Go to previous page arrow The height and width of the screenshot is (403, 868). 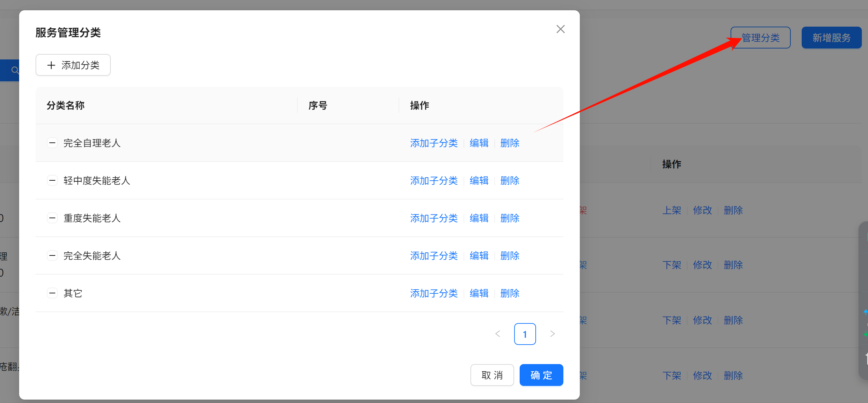497,334
